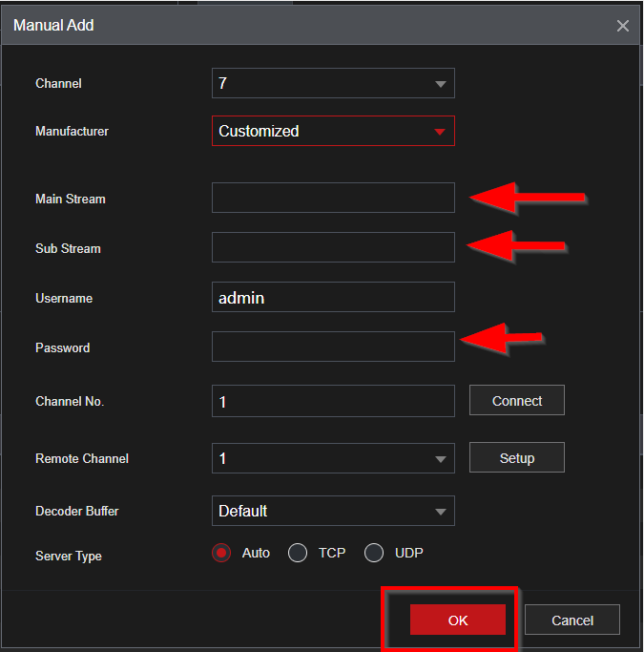Open the Remote Channel dropdown

[x=332, y=458]
